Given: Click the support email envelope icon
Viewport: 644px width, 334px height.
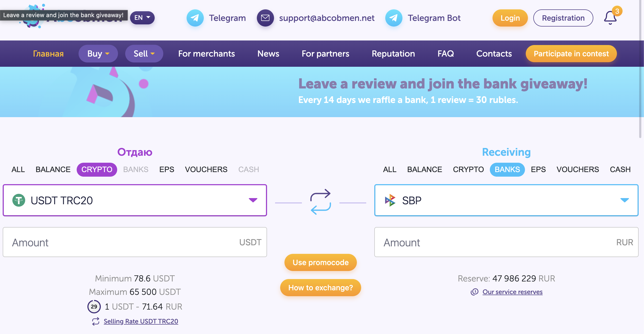Looking at the screenshot, I should tap(265, 18).
